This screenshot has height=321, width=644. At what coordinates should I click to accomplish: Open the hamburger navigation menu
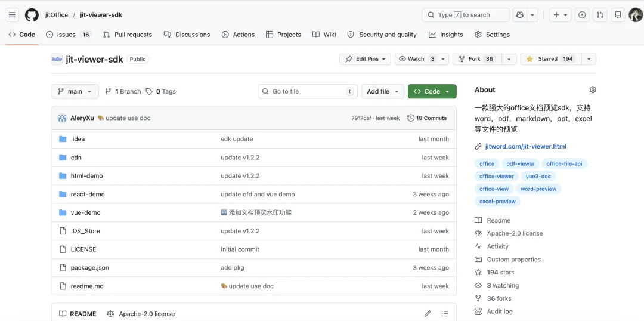(x=12, y=15)
